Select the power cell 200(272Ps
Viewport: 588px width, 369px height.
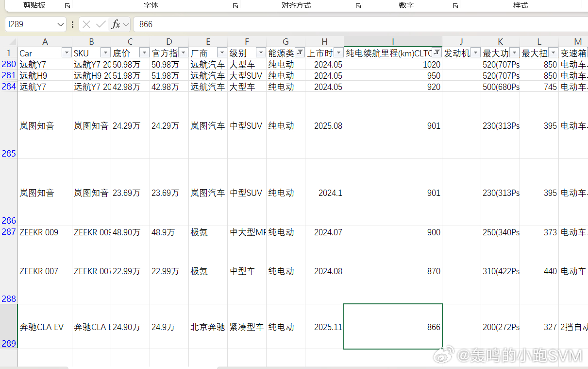pyautogui.click(x=500, y=327)
